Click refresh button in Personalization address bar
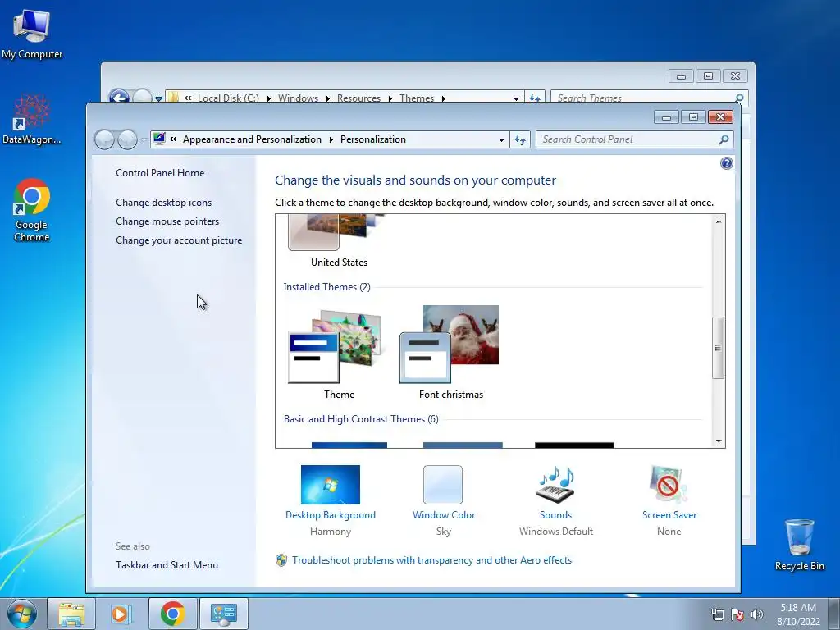The image size is (840, 630). pyautogui.click(x=519, y=139)
